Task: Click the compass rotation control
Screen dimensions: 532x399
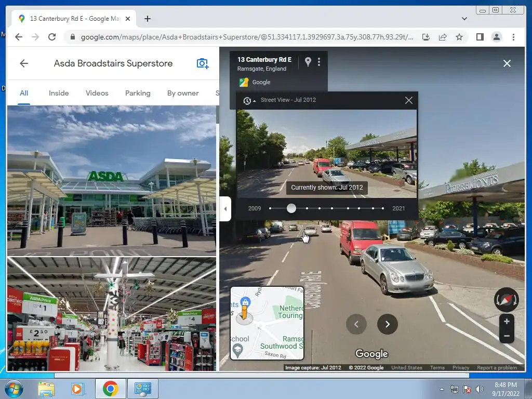Action: 507,300
